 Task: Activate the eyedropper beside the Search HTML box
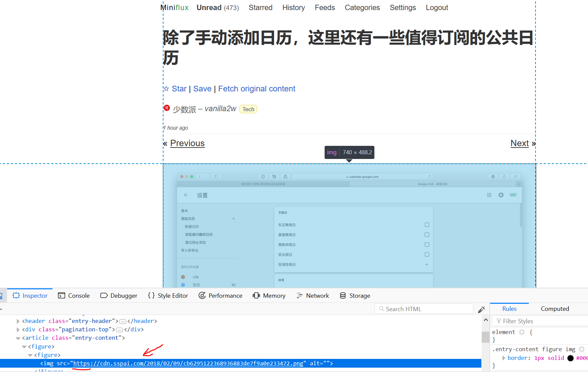tap(482, 309)
